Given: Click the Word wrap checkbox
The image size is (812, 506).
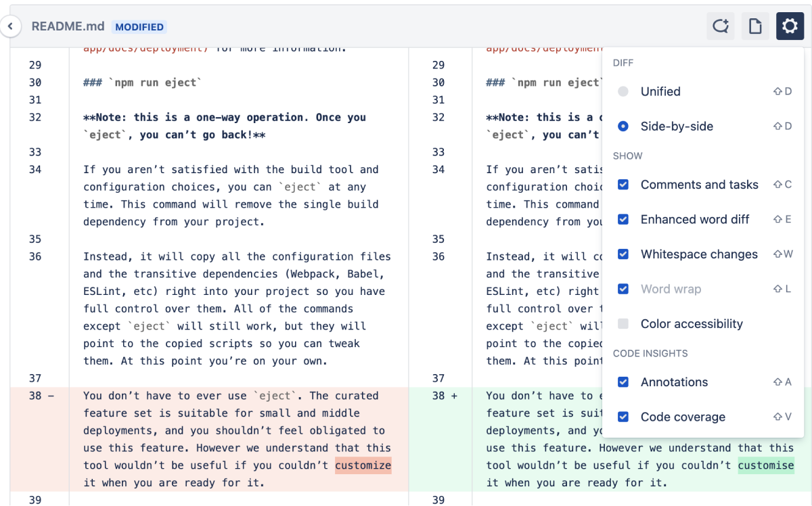Looking at the screenshot, I should (623, 289).
